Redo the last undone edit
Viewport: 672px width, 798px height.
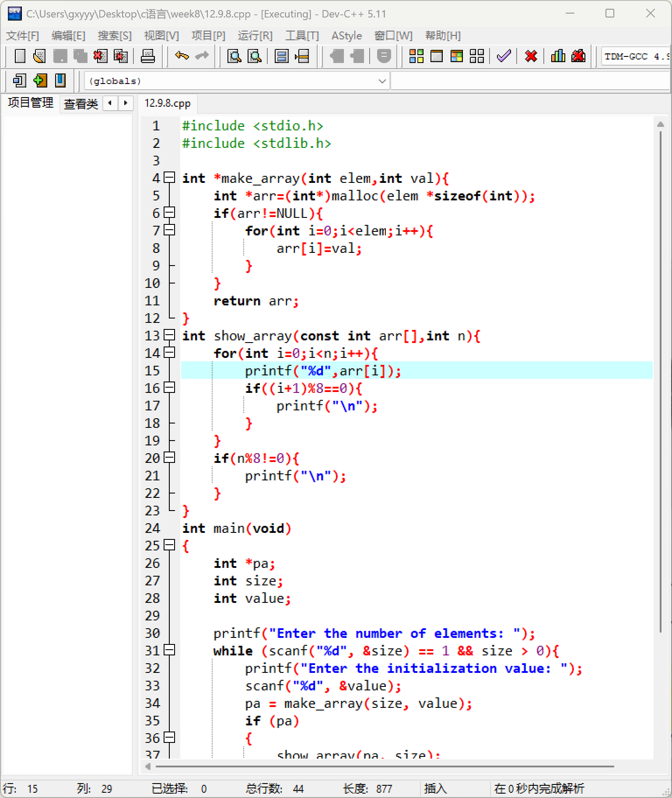pos(202,56)
